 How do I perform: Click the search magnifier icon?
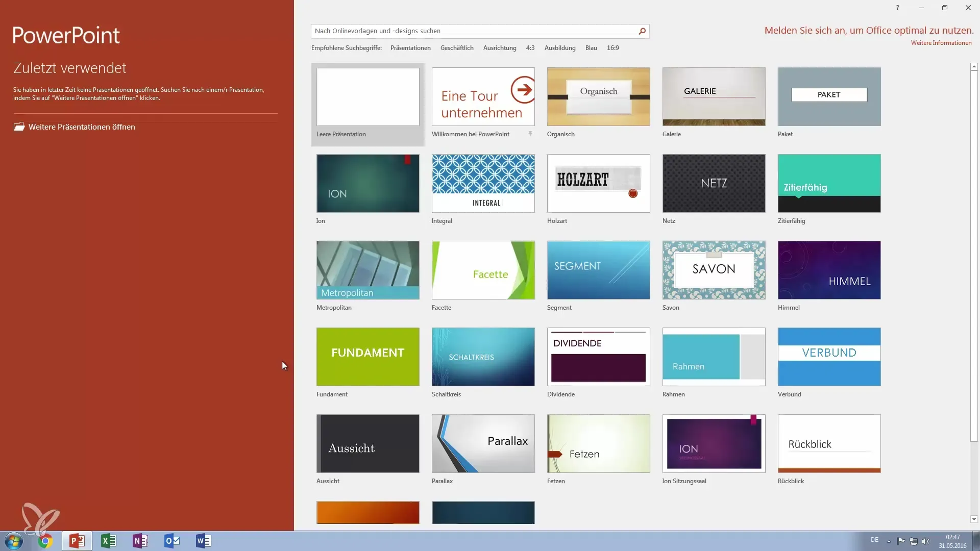(x=642, y=31)
